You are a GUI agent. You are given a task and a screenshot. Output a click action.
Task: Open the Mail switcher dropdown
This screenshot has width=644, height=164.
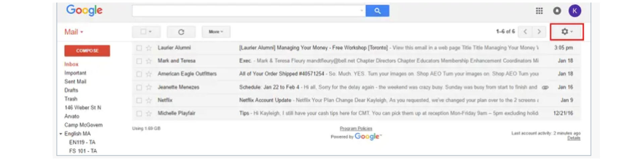tap(74, 32)
